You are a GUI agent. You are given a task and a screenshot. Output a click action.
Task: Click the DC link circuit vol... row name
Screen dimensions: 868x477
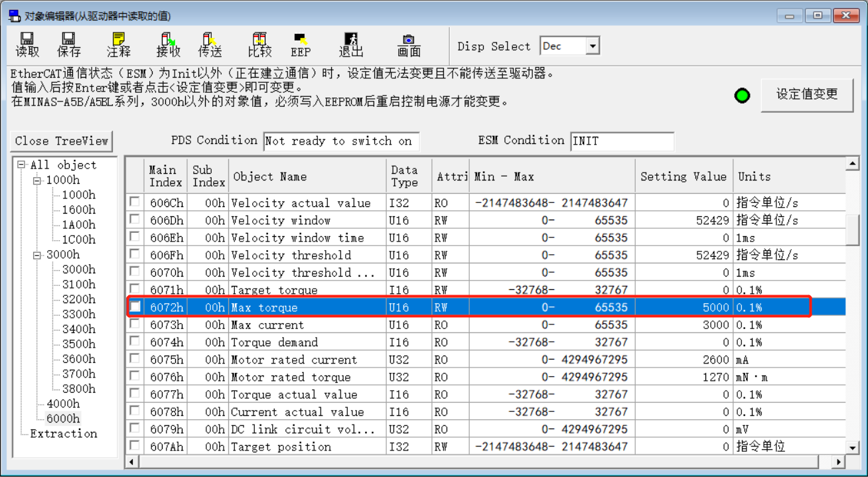pyautogui.click(x=303, y=429)
